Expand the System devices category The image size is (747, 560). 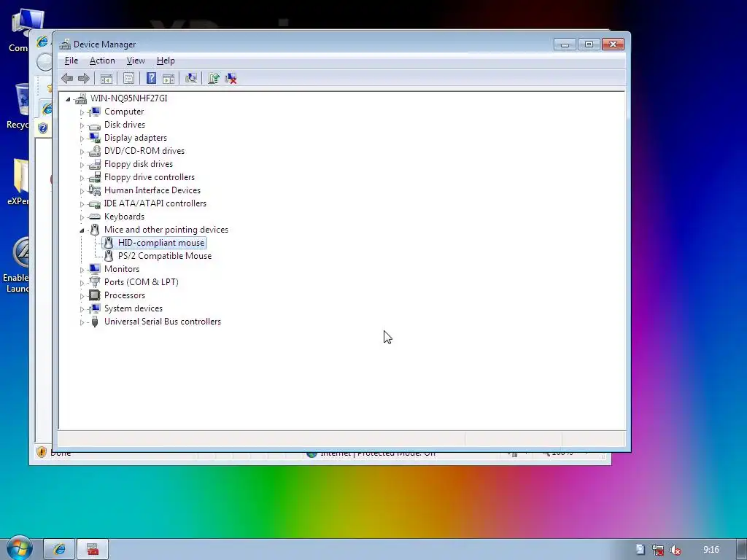pyautogui.click(x=82, y=309)
